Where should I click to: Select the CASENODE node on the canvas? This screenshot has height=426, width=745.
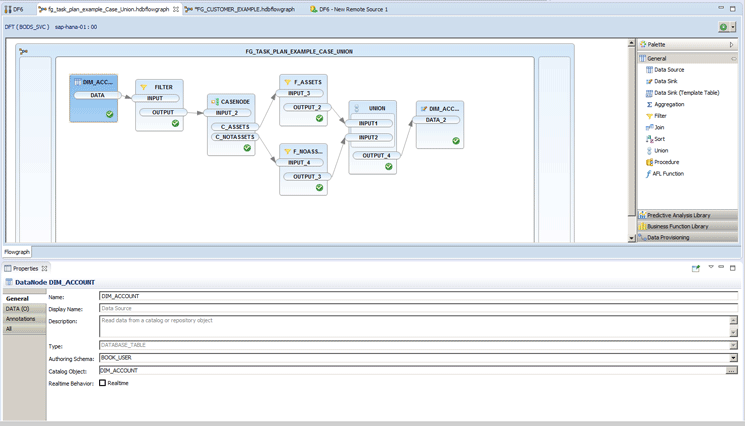(x=232, y=101)
